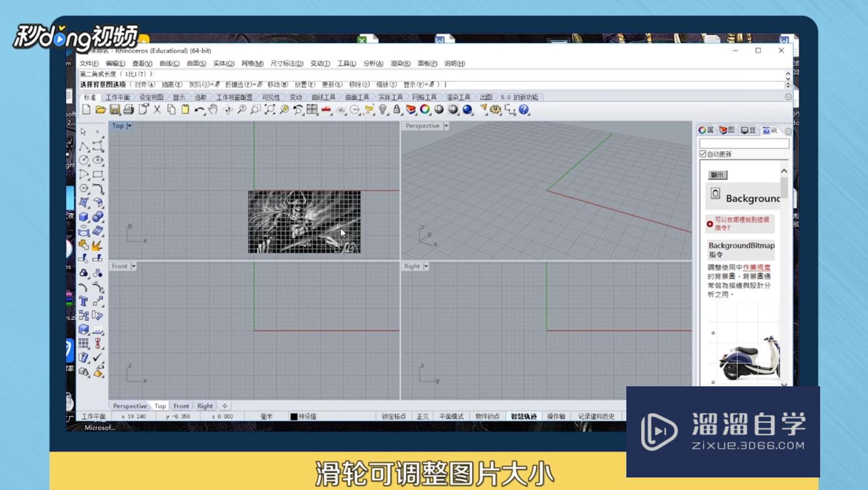Viewport: 868px width, 490px height.
Task: Select the Text object tool
Action: point(84,301)
